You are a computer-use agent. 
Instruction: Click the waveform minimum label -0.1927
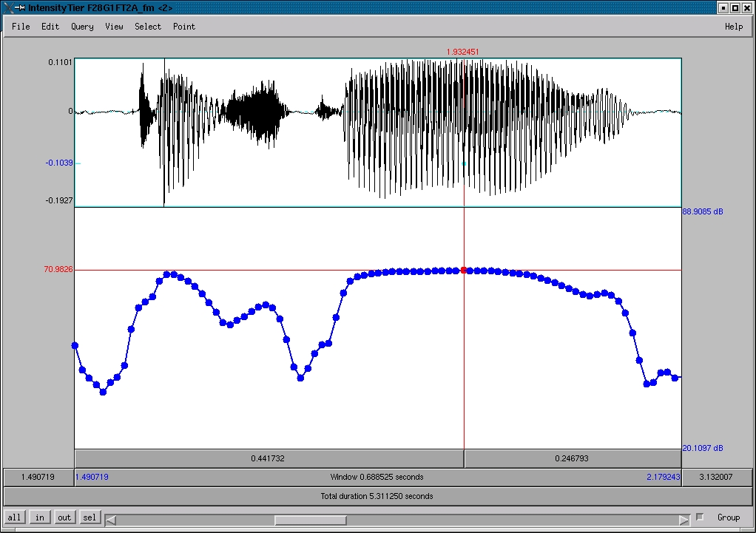[59, 200]
